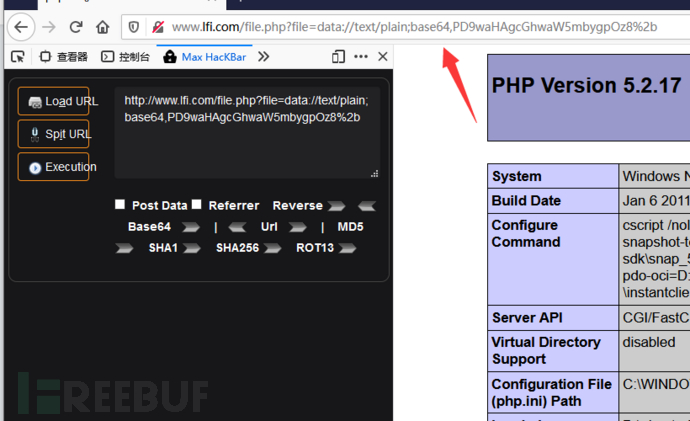Click the Base64 decode left arrow

pos(237,227)
